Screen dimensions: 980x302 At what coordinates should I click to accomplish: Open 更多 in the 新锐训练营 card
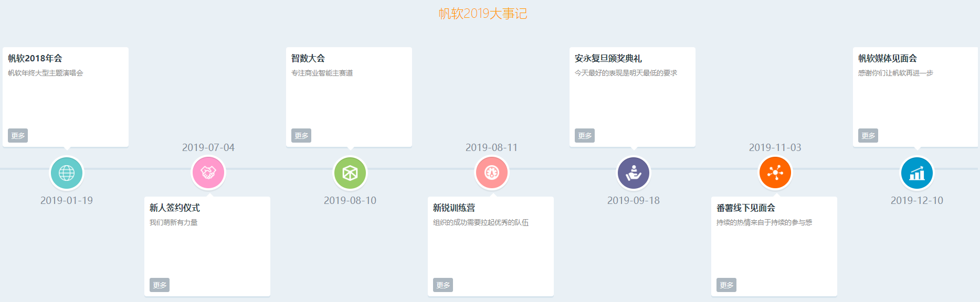tap(443, 285)
